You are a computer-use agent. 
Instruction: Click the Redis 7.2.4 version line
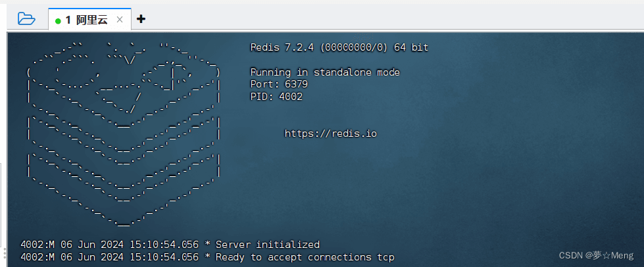pos(339,47)
